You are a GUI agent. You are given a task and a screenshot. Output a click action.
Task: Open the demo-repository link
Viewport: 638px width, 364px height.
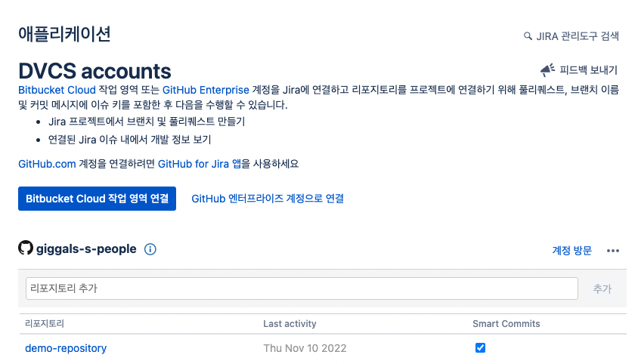point(66,348)
